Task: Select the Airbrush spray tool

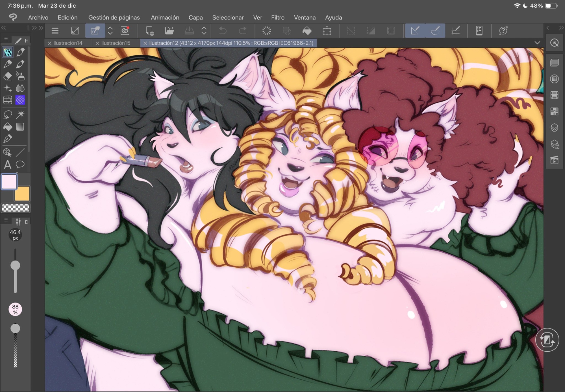Action: pyautogui.click(x=20, y=76)
